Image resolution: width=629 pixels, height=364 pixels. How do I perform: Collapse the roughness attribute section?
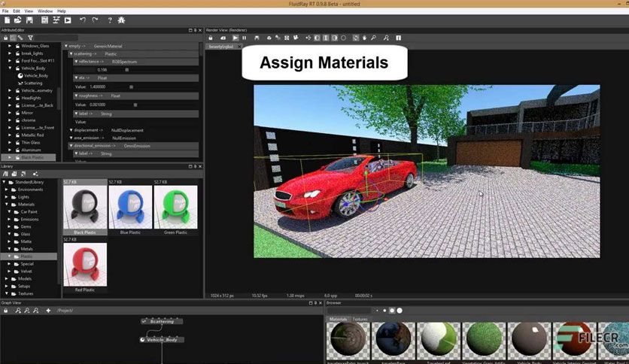point(76,96)
